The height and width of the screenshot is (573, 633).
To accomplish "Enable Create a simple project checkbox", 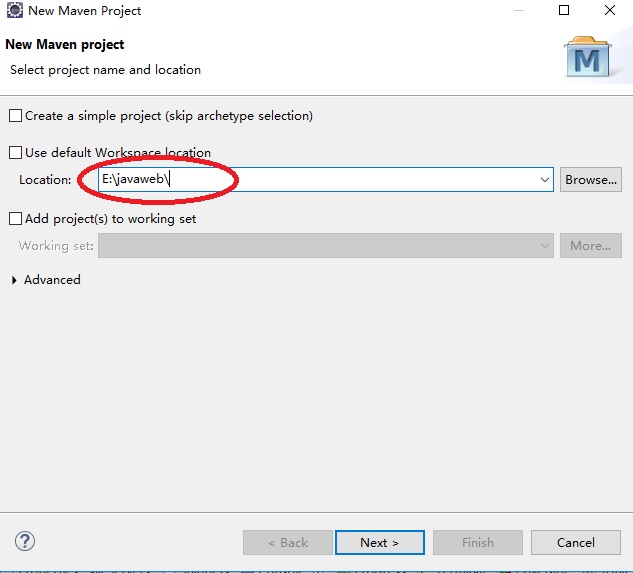I will (x=15, y=116).
